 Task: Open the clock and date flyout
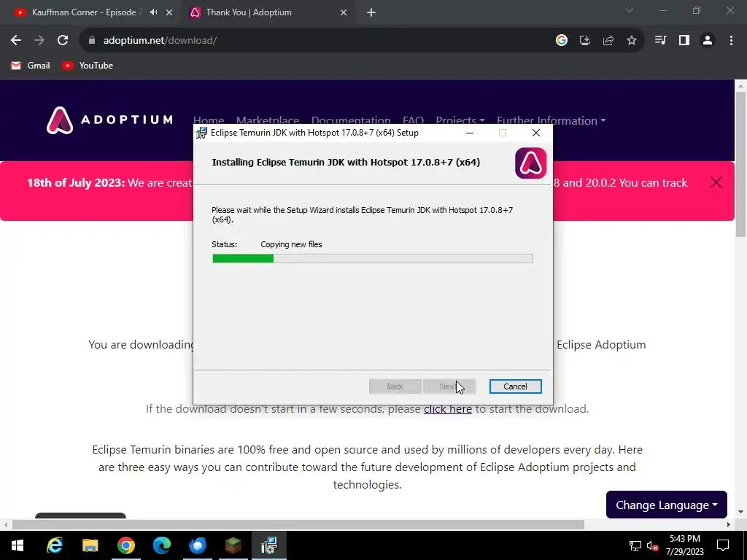coord(684,545)
